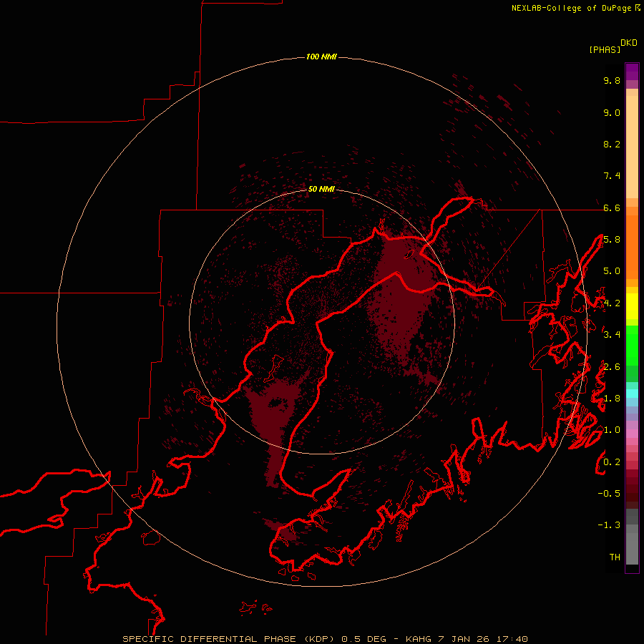Image resolution: width=644 pixels, height=644 pixels.
Task: Click the KAHG station identifier
Action: click(x=418, y=639)
